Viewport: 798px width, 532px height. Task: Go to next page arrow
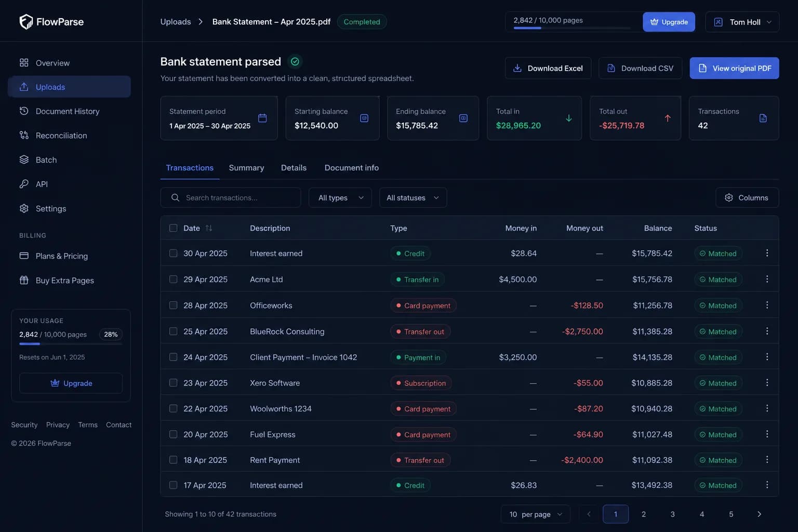(759, 514)
